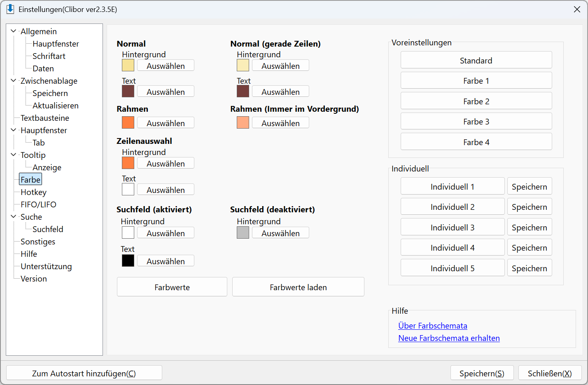Open the Unterstützung page
The image size is (588, 385).
pos(46,266)
